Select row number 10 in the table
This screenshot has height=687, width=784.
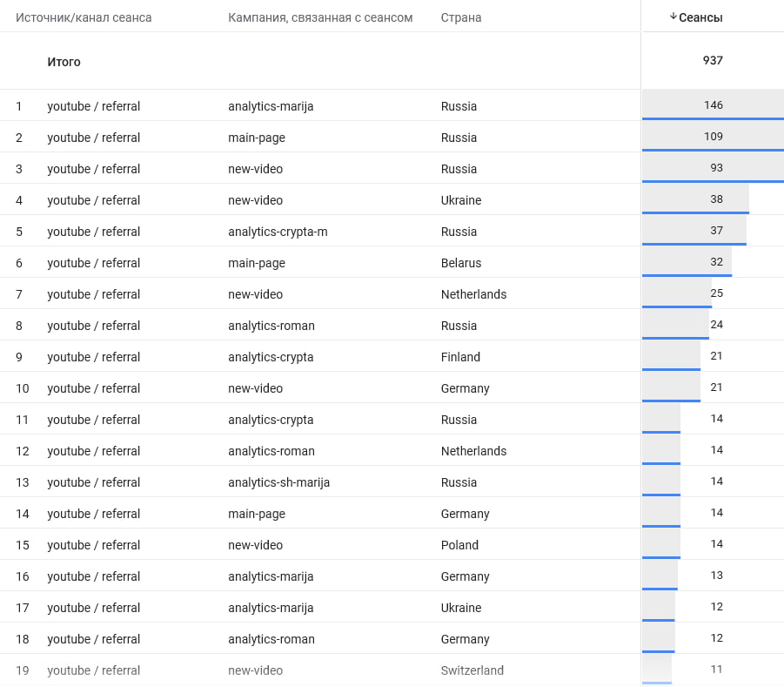pyautogui.click(x=22, y=388)
